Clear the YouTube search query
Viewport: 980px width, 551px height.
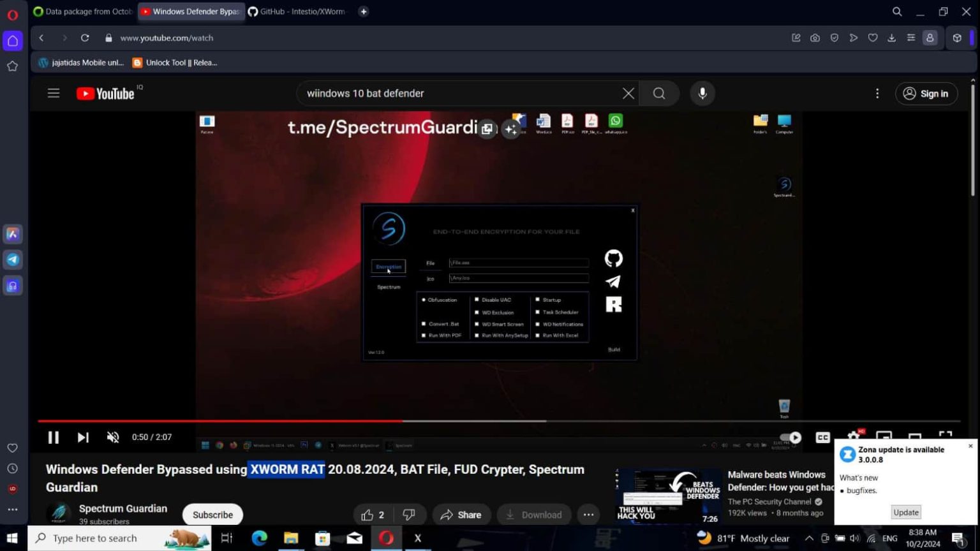[x=628, y=94]
